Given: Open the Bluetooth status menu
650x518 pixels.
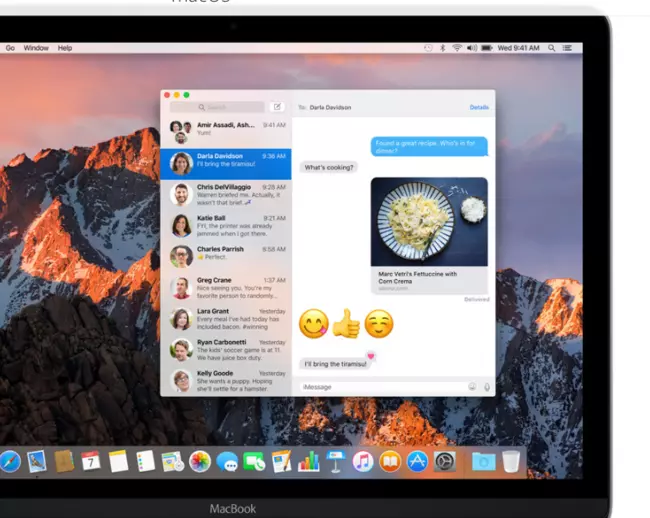Looking at the screenshot, I should coord(442,48).
